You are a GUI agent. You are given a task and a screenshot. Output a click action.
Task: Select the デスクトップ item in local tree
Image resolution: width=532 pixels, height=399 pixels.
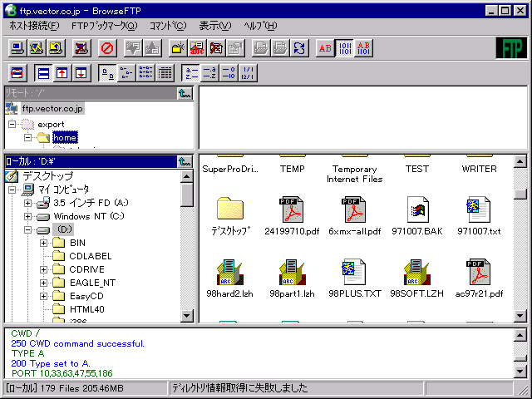pyautogui.click(x=47, y=175)
